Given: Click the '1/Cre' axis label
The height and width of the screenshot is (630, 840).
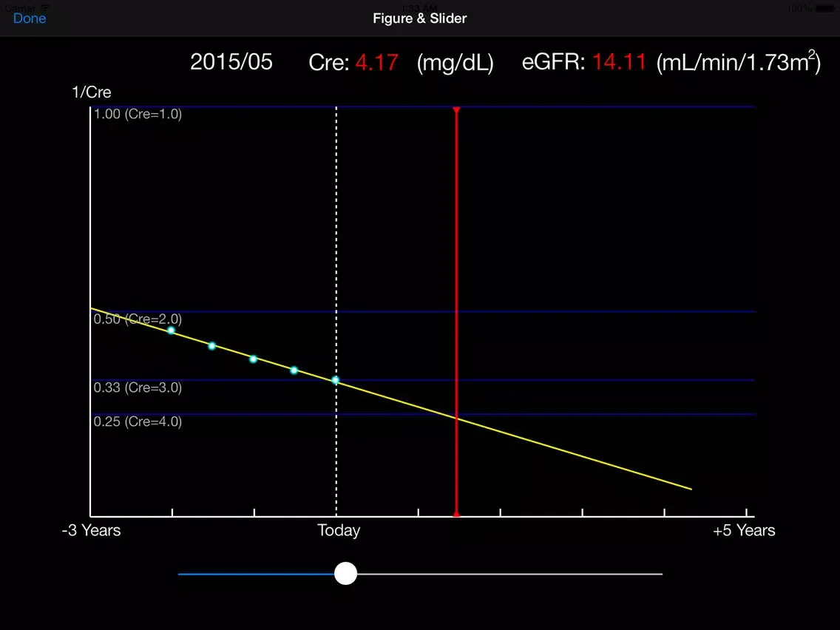Looking at the screenshot, I should pyautogui.click(x=92, y=92).
